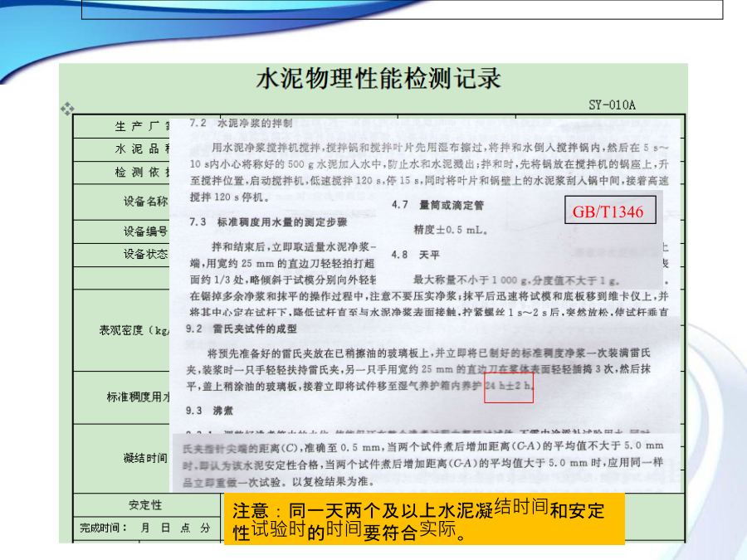747x560 pixels.
Task: Click the 设备名称 table cell
Action: 121,202
